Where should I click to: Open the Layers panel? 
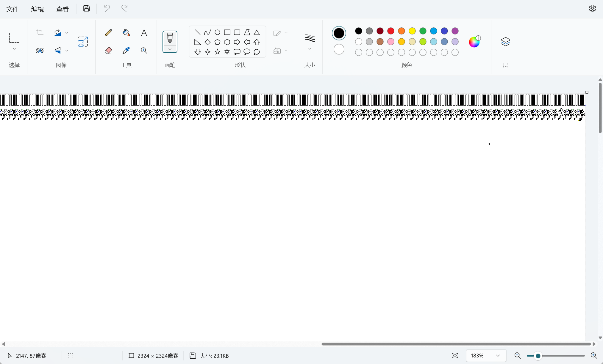[x=505, y=42]
